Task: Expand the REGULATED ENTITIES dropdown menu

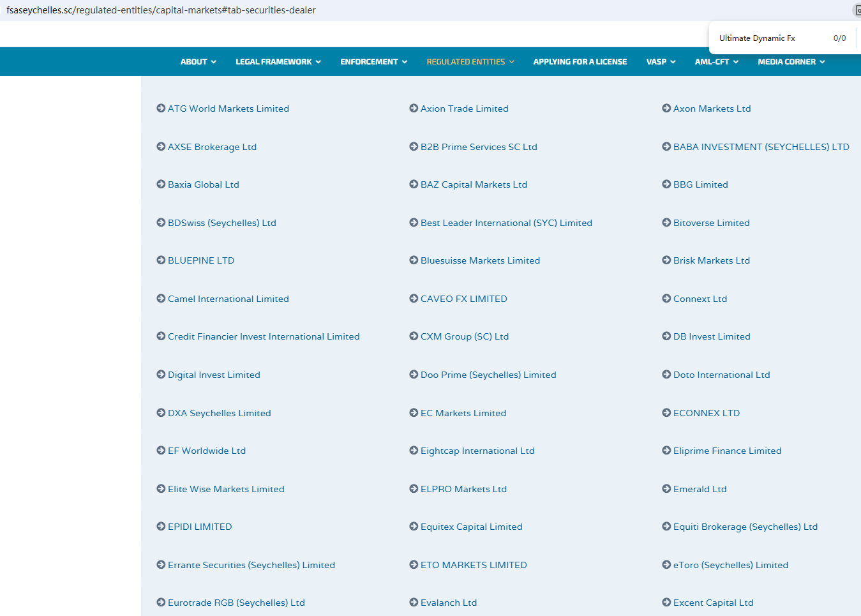Action: point(470,62)
